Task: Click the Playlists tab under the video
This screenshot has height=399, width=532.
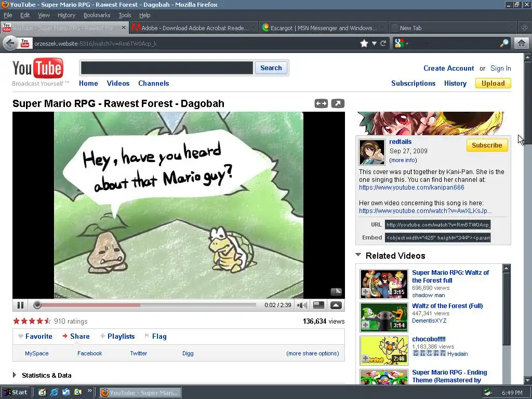Action: 117,336
